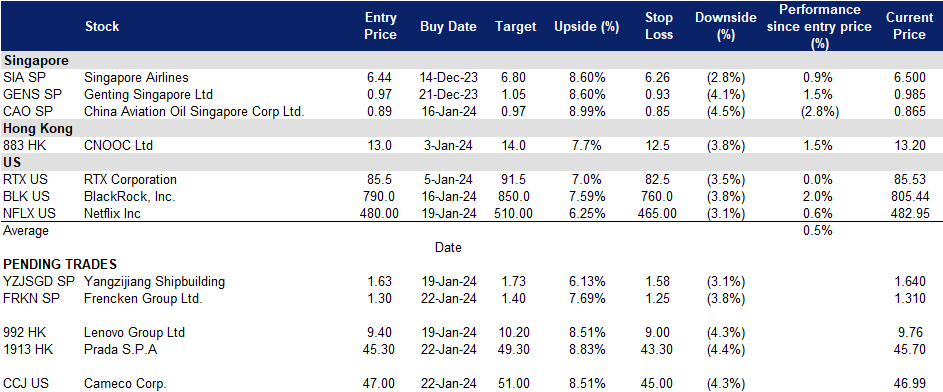The height and width of the screenshot is (392, 943).
Task: Click the Buy Date header
Action: (448, 26)
